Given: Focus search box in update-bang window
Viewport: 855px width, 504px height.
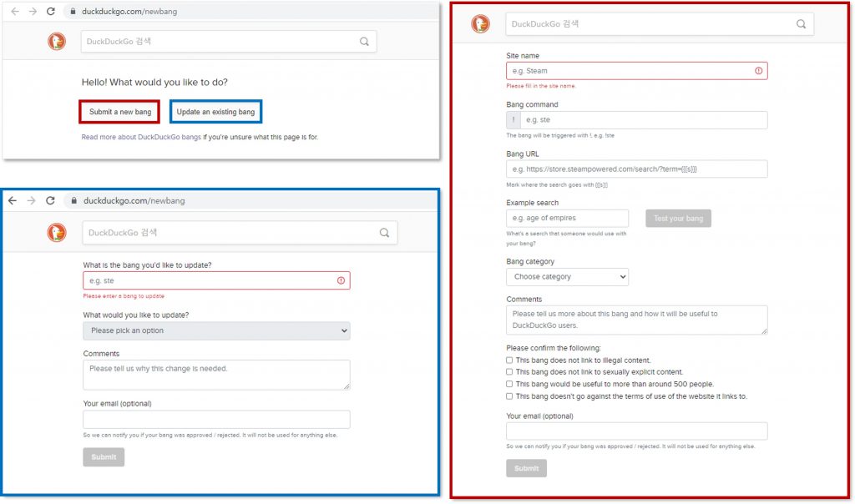Looking at the screenshot, I should tap(240, 233).
